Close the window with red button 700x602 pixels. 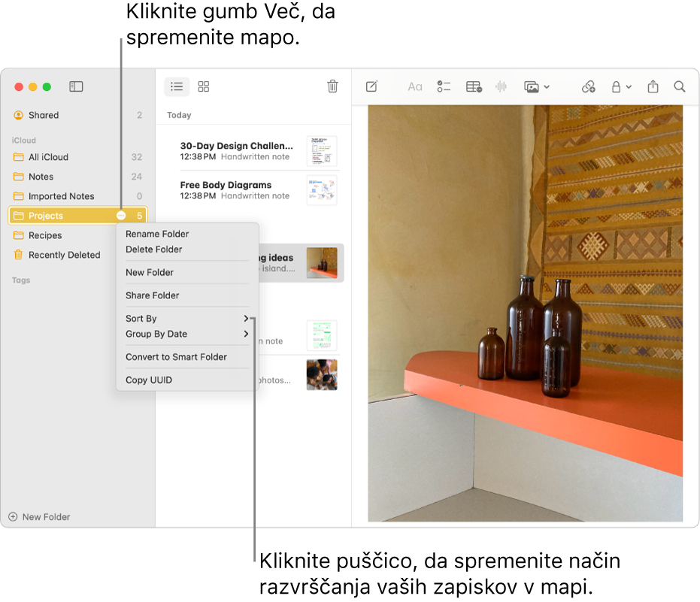click(19, 86)
